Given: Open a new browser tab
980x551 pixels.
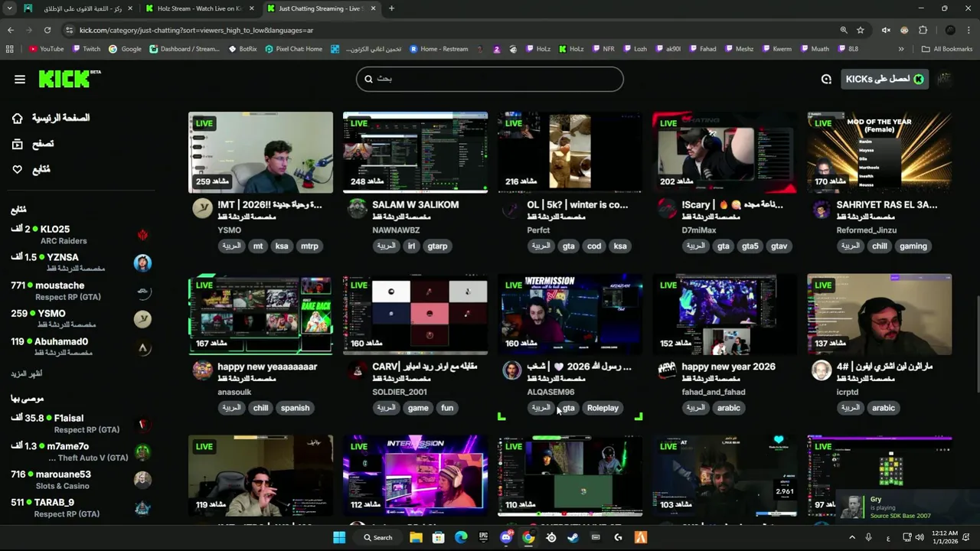Looking at the screenshot, I should point(391,8).
